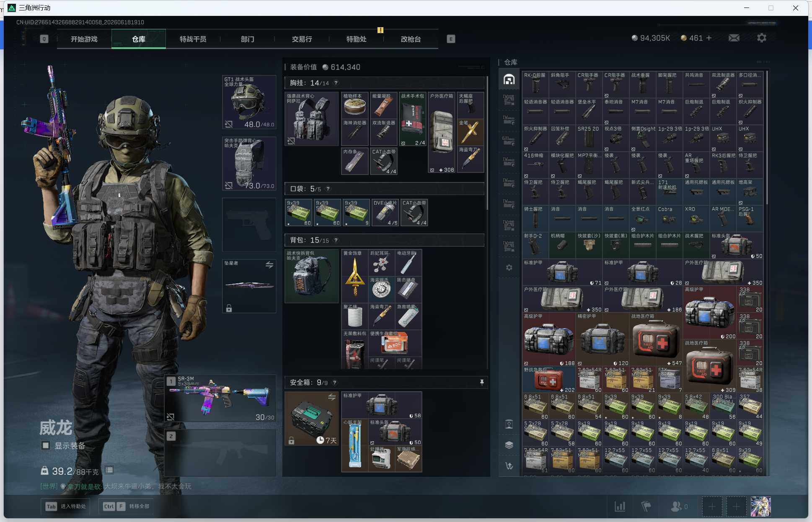
Task: Select the 野战急救包 in warehouse
Action: click(x=549, y=380)
